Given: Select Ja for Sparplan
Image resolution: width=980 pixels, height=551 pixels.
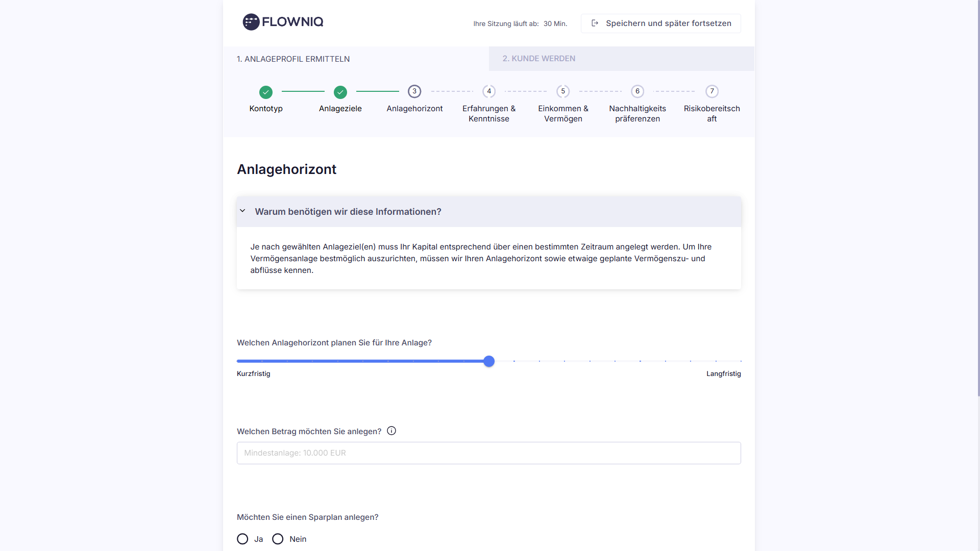Looking at the screenshot, I should coord(243,539).
